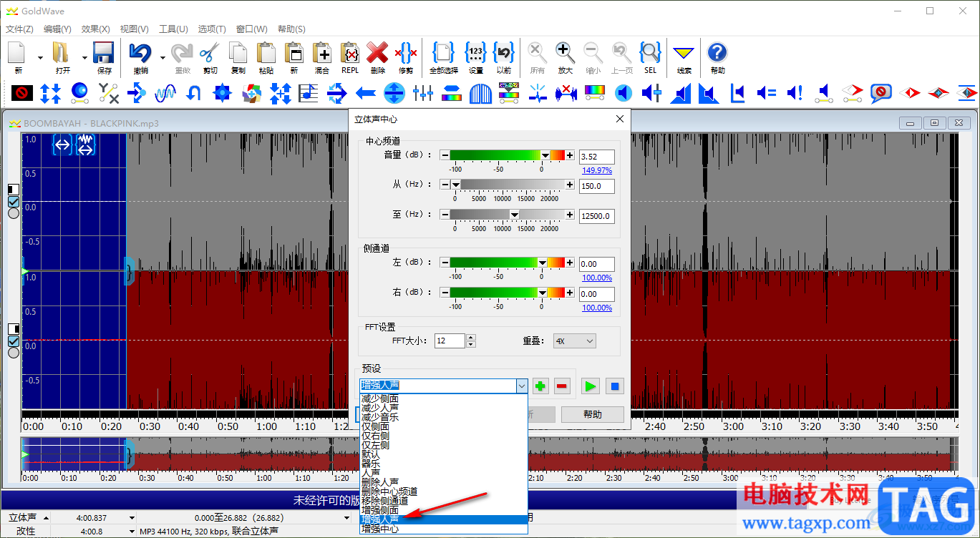
Task: Click the 至 (Hz) frequency slider
Action: click(x=507, y=215)
